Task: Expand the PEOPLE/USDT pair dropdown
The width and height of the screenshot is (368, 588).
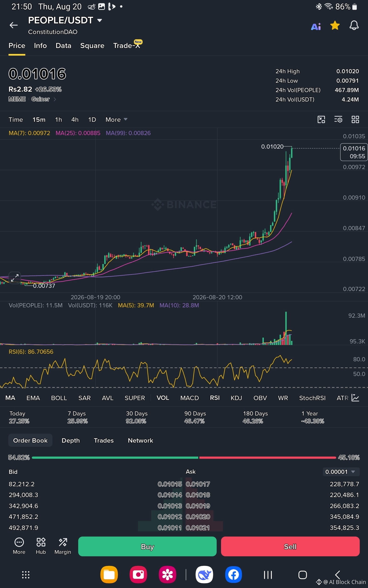Action: point(100,20)
